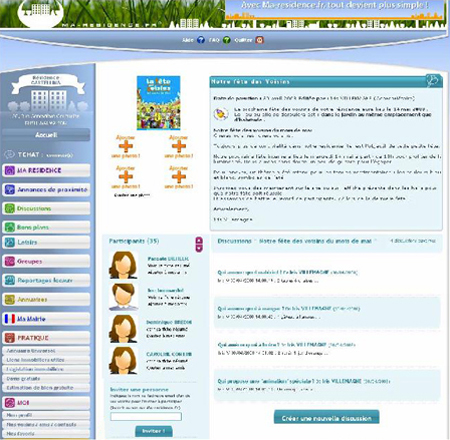Open the Fête des Voisins poster thumbnail
Screen dimensions: 450x440
[x=158, y=103]
